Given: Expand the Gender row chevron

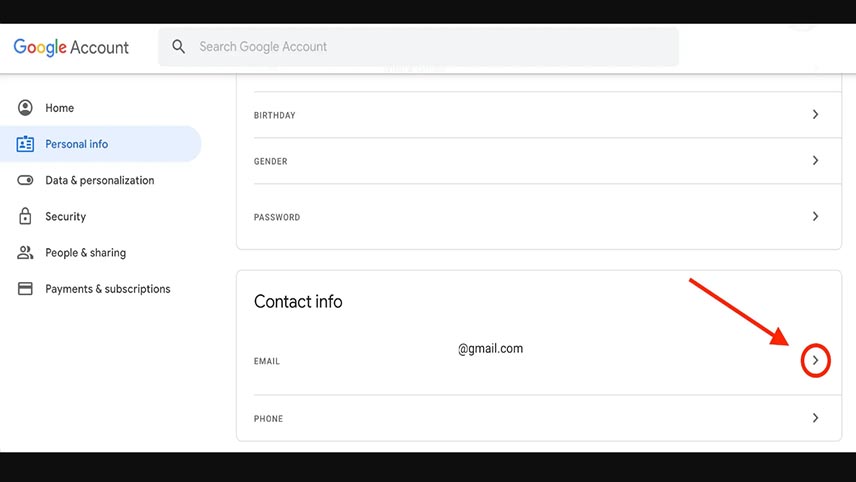Looking at the screenshot, I should [x=815, y=160].
